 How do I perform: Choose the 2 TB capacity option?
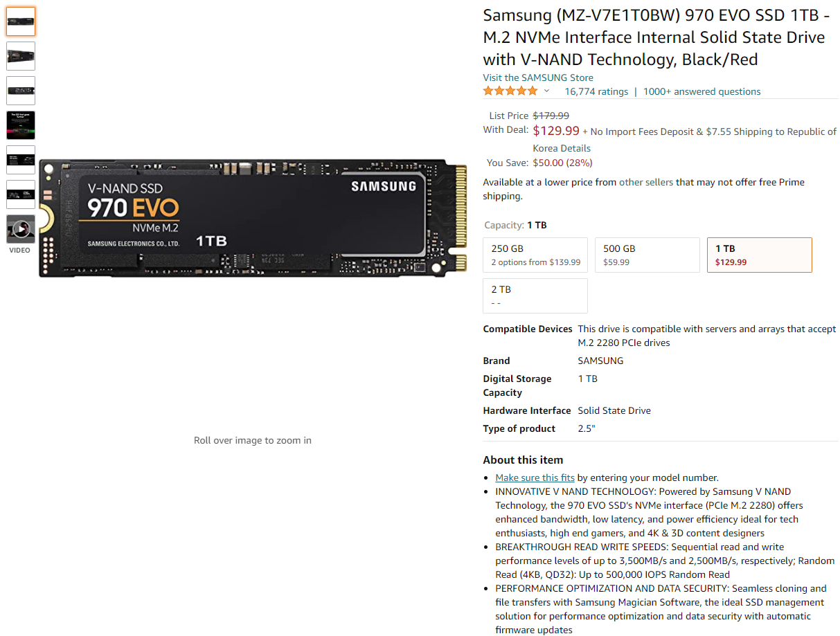pyautogui.click(x=535, y=296)
